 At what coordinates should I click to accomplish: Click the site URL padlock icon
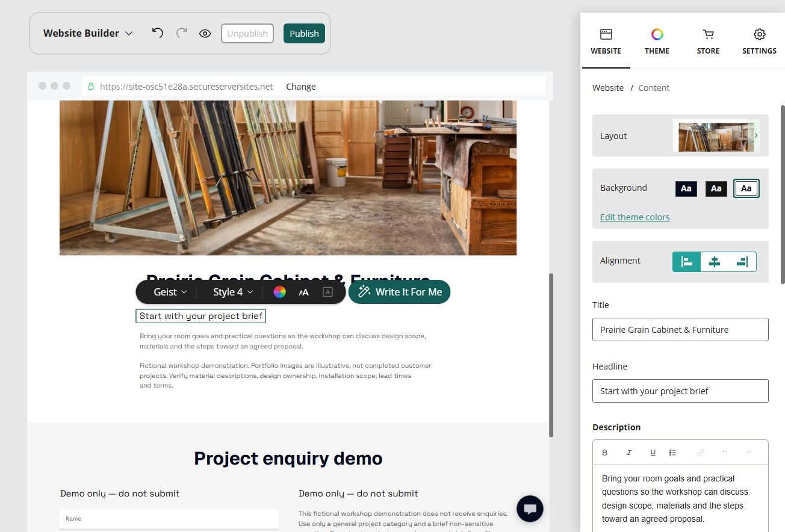click(92, 87)
